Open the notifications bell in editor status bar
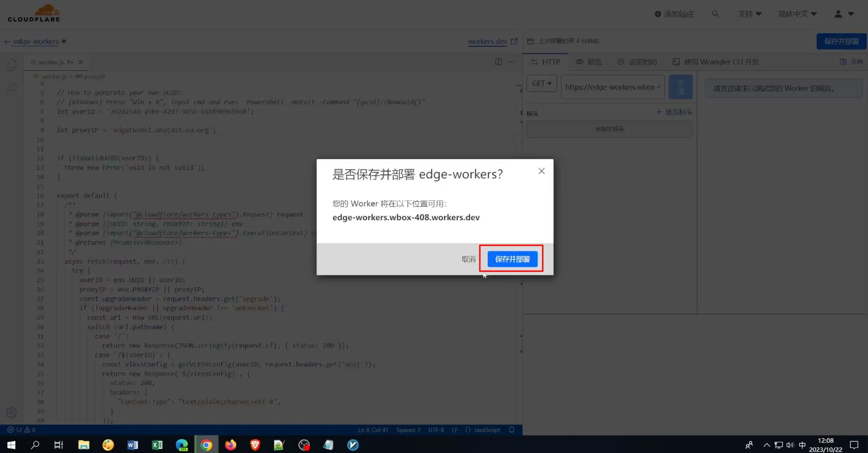The height and width of the screenshot is (453, 868). [512, 430]
